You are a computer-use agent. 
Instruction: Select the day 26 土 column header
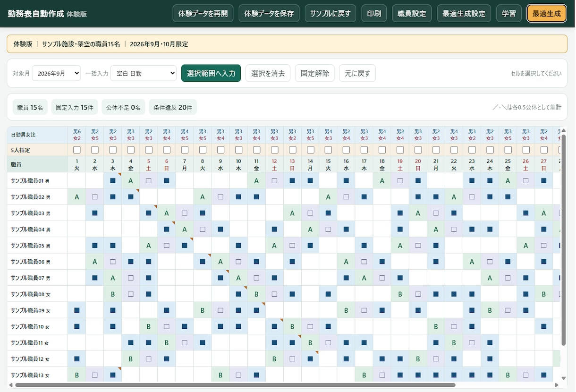(x=525, y=164)
